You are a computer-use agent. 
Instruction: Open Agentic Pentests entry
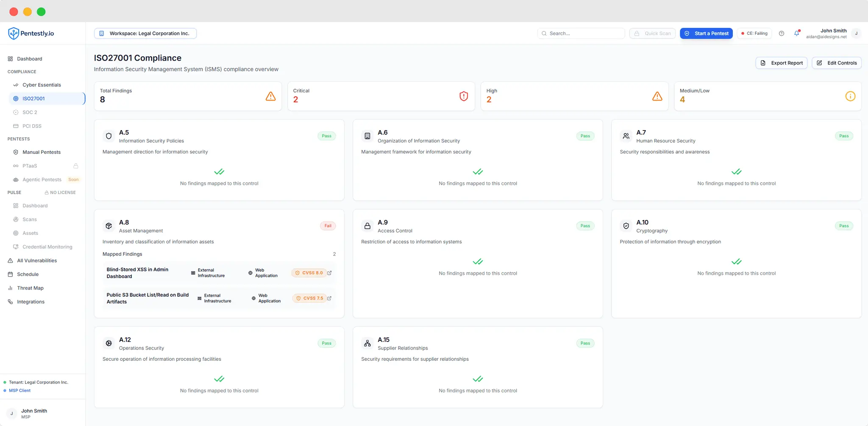42,180
